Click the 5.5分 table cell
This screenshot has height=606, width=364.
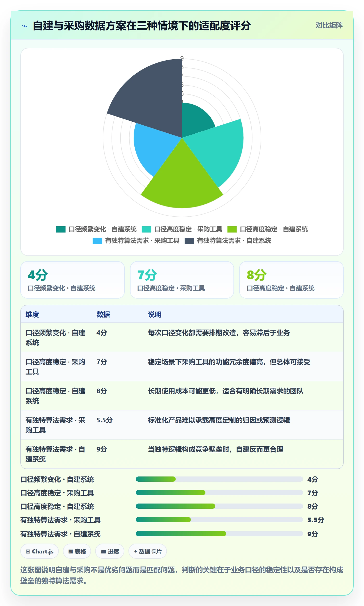coord(105,420)
